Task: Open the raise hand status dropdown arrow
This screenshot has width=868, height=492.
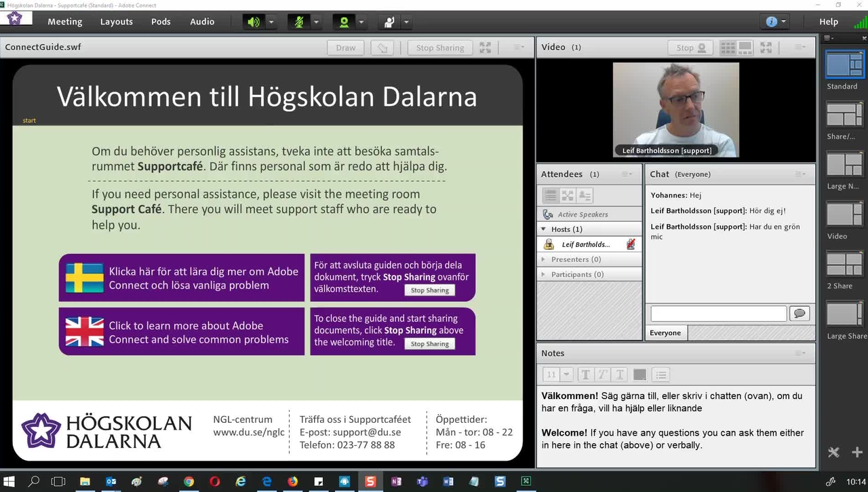Action: [x=406, y=22]
